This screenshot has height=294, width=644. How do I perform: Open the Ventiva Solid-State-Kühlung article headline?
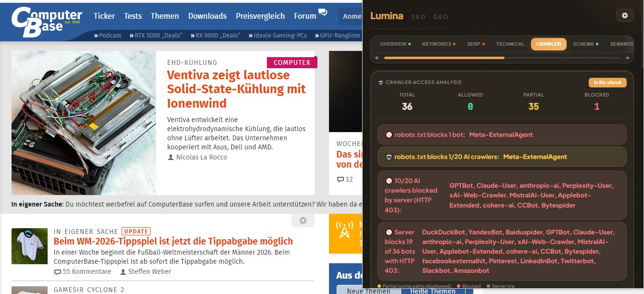[236, 89]
